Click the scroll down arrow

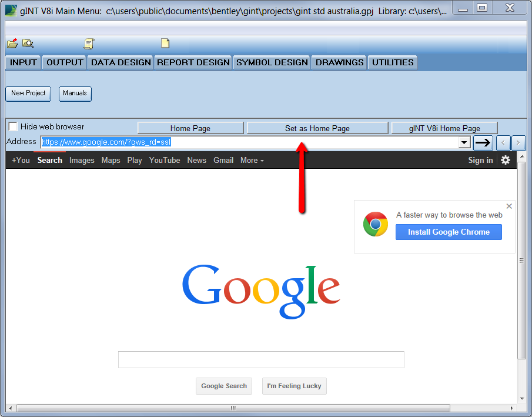(522, 399)
